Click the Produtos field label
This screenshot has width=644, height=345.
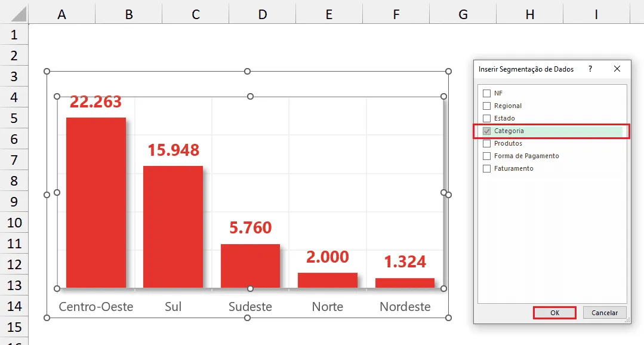click(508, 143)
